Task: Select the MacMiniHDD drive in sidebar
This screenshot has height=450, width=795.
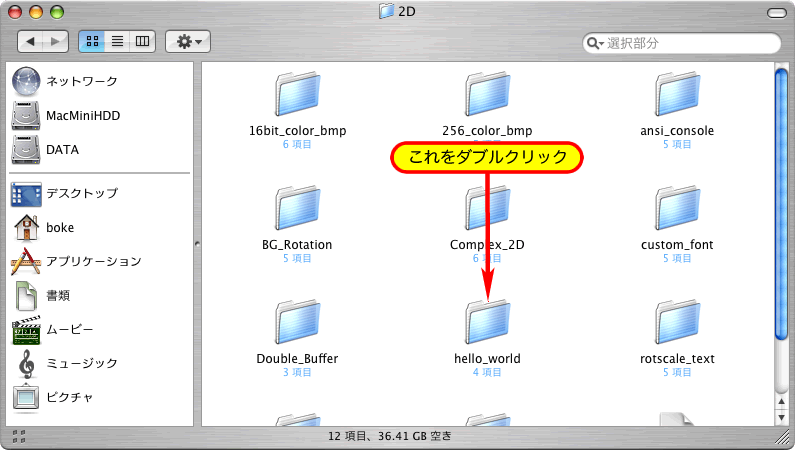Action: click(x=66, y=116)
